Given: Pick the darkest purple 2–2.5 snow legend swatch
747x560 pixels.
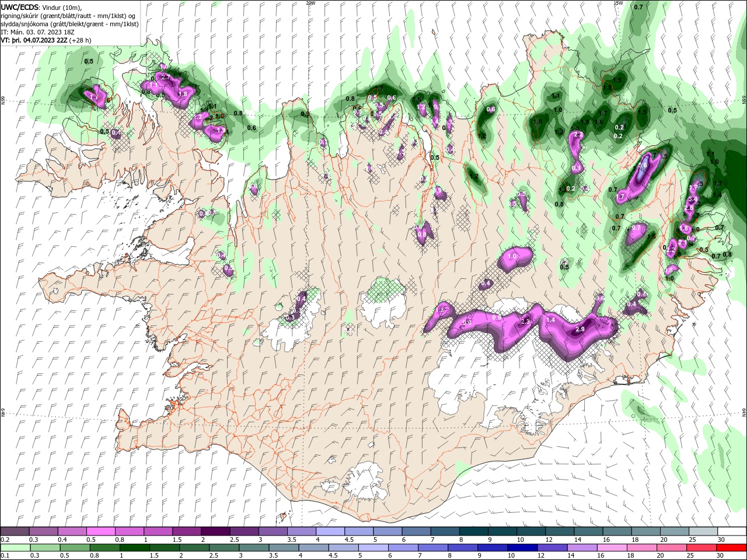Looking at the screenshot, I should click(x=215, y=531).
